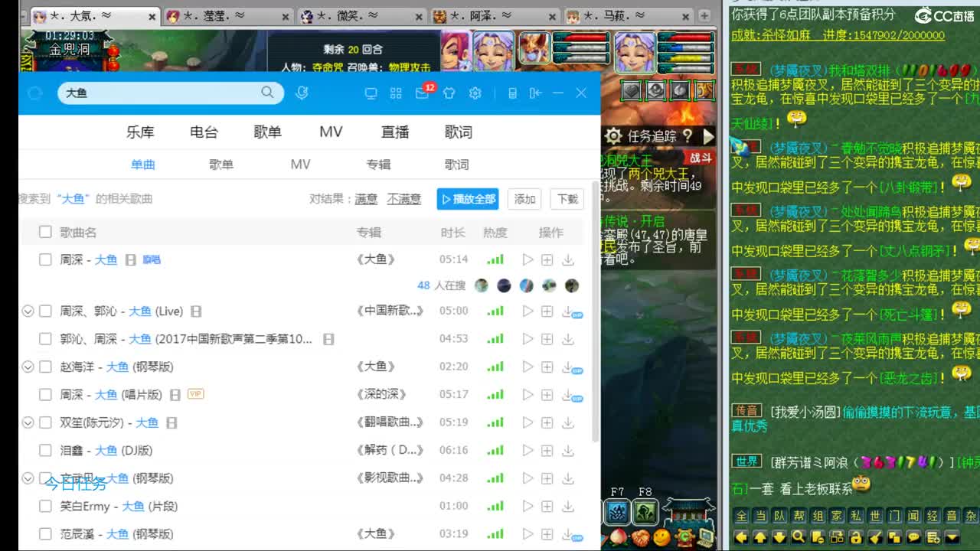Select the 世 chat channel filter
The height and width of the screenshot is (551, 980).
(874, 516)
